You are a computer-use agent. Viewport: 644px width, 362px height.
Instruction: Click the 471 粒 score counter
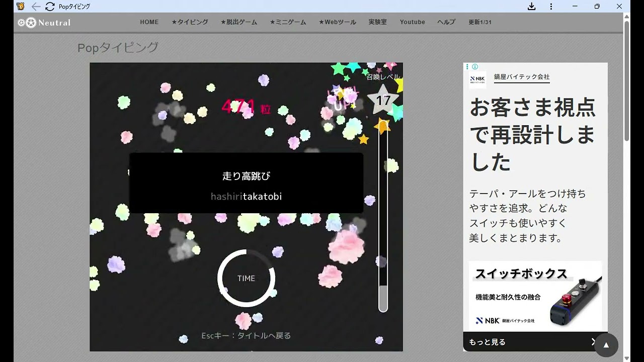246,107
